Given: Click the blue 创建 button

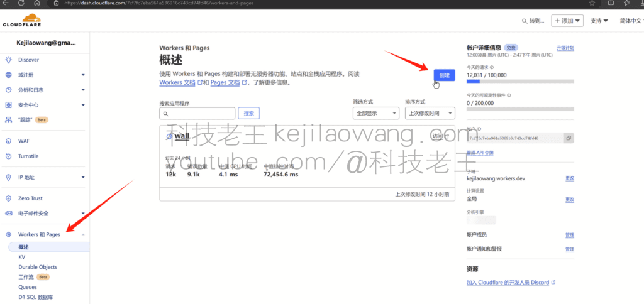Looking at the screenshot, I should 444,75.
